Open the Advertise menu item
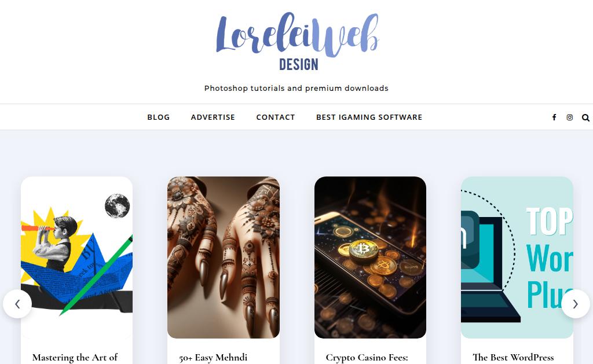Screen dimensions: 593x364 (x=213, y=117)
